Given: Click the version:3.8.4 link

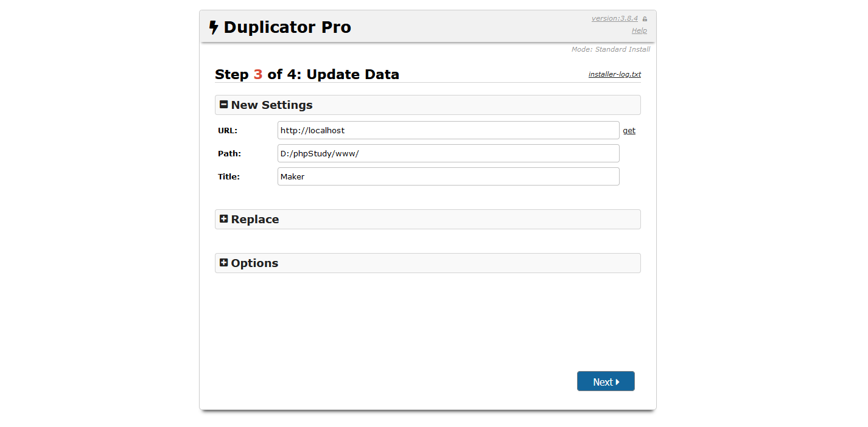Looking at the screenshot, I should [x=614, y=18].
